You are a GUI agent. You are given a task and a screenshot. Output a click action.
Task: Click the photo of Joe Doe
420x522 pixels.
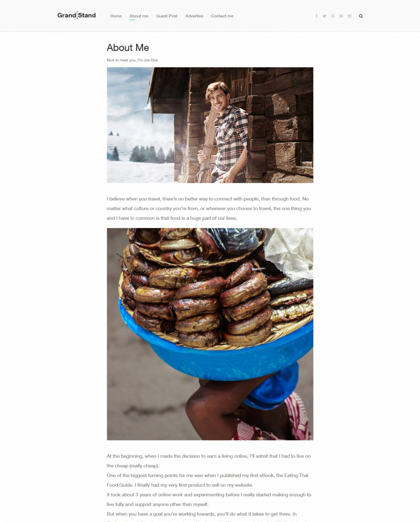tap(210, 125)
